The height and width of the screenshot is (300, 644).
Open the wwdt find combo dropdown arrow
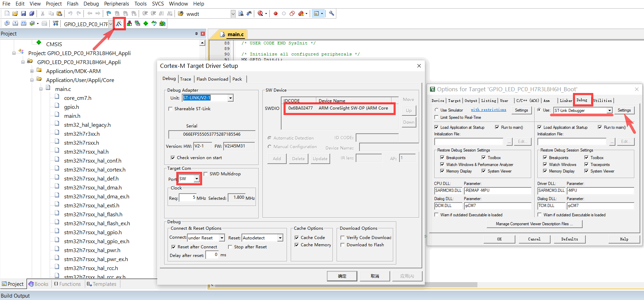click(x=233, y=14)
